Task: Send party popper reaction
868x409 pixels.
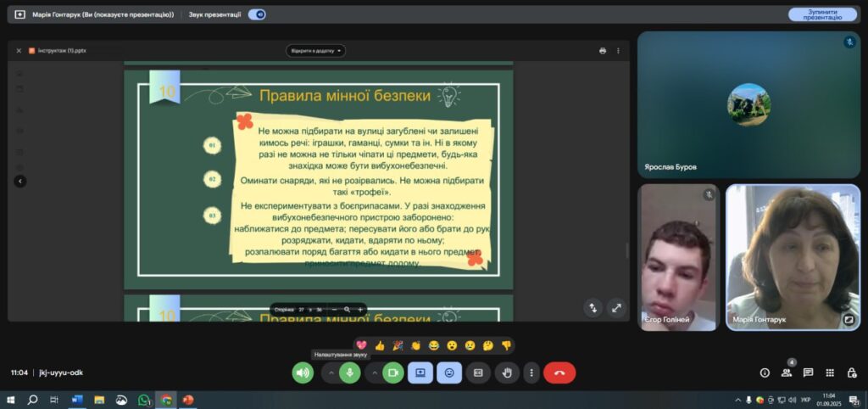Action: tap(398, 346)
